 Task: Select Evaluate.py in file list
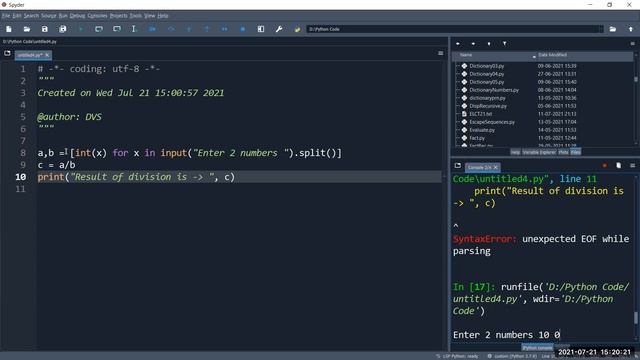[482, 130]
